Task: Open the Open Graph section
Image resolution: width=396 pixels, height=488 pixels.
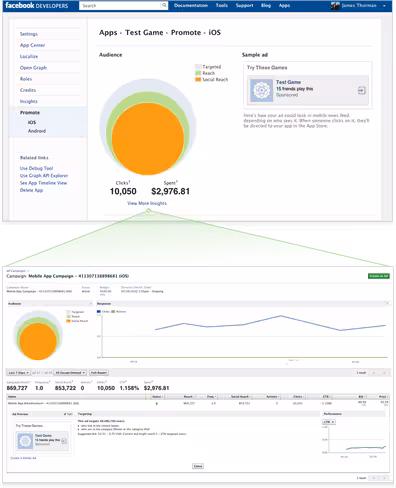Action: pyautogui.click(x=33, y=68)
